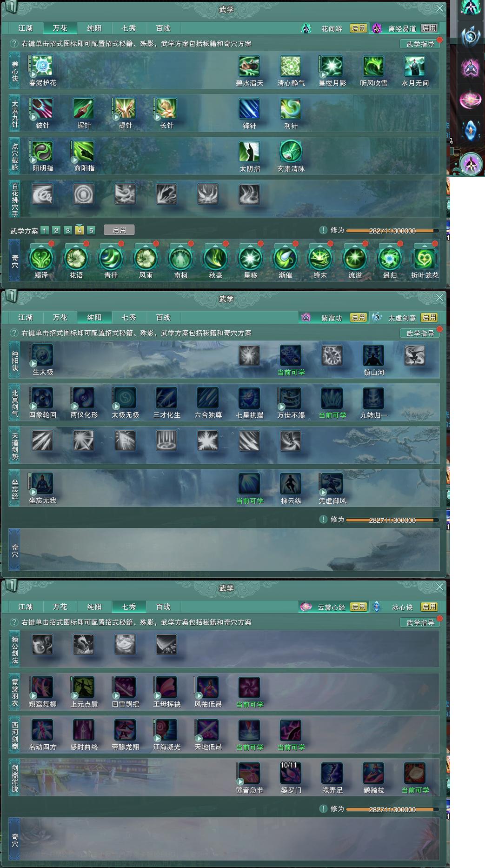Expand the arrow above 青律 talent

click(111, 246)
